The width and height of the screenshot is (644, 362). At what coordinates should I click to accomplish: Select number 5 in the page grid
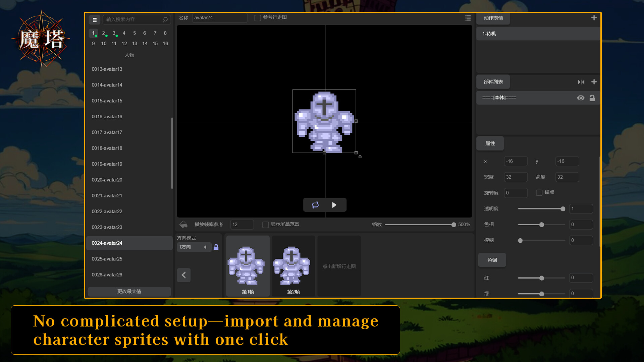tap(134, 33)
